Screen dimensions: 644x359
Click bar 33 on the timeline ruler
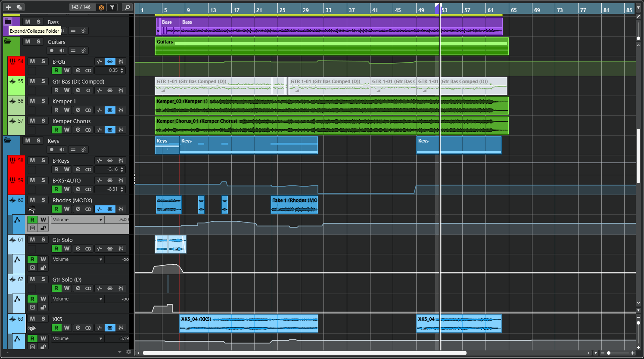click(328, 9)
